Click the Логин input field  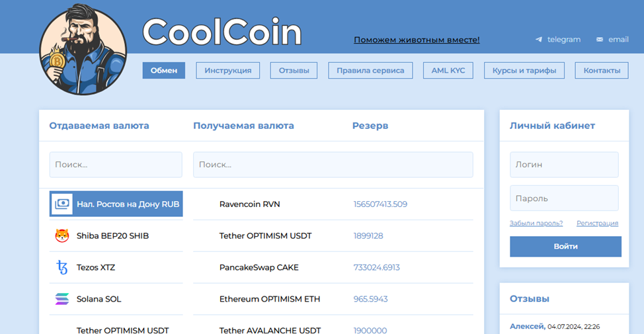pyautogui.click(x=564, y=165)
